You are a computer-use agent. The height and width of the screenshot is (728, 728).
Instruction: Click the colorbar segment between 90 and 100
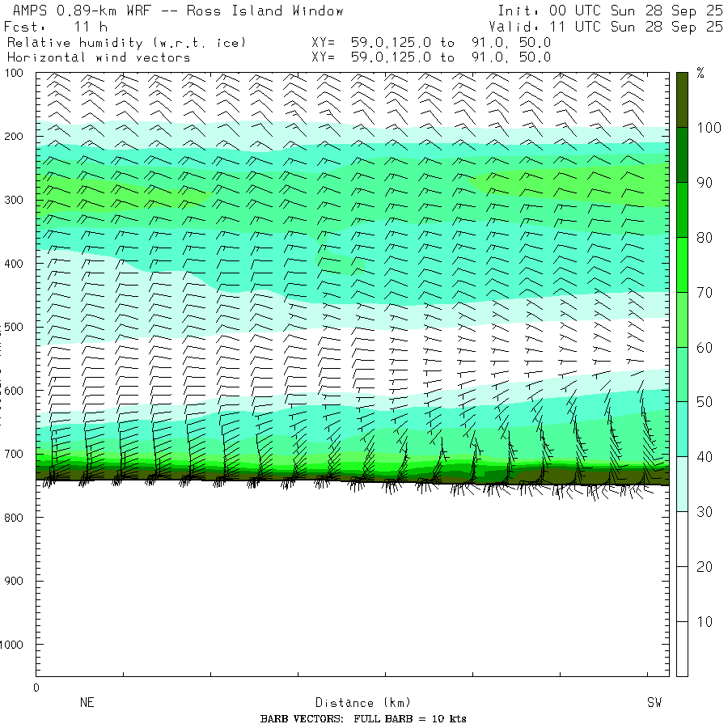(682, 154)
